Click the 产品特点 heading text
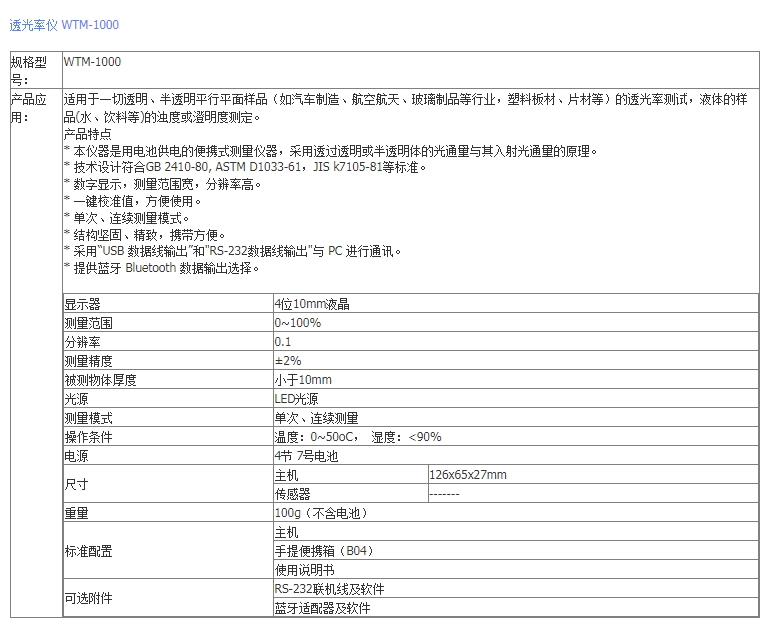 click(88, 134)
